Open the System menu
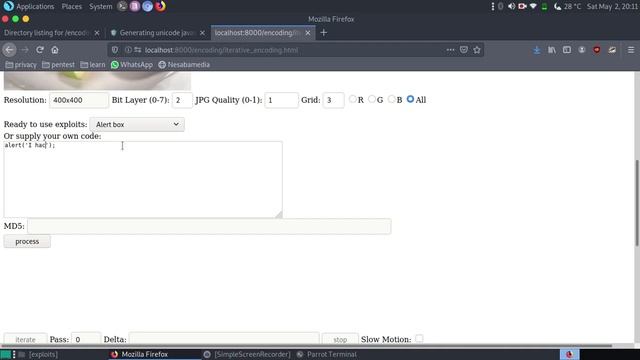Viewport: 640px width, 360px height. point(100,6)
